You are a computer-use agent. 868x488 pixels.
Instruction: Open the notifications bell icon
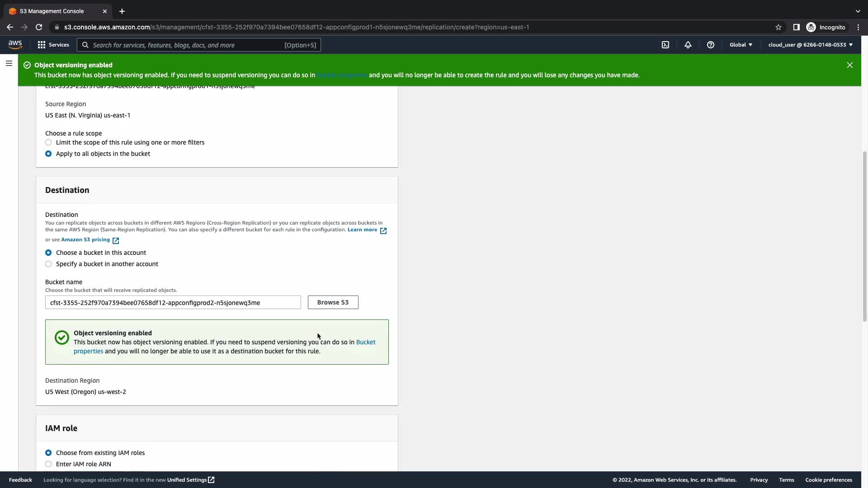point(688,45)
